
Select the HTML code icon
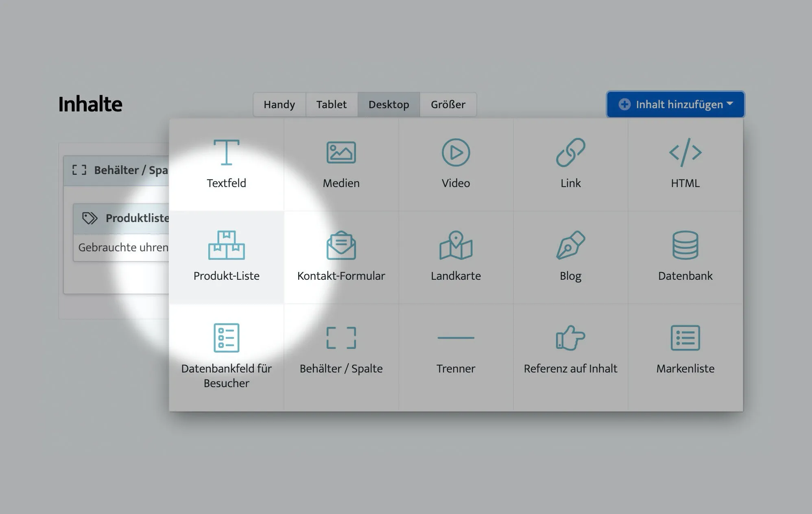[685, 152]
